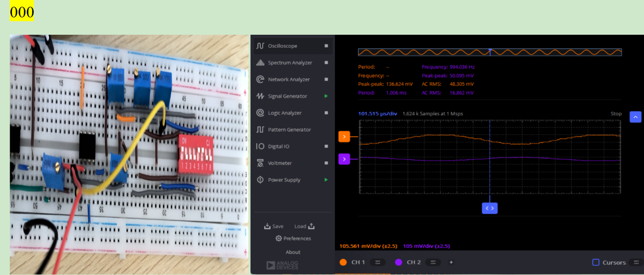
Task: Click the orange CH 1 offset handle
Action: (x=344, y=137)
